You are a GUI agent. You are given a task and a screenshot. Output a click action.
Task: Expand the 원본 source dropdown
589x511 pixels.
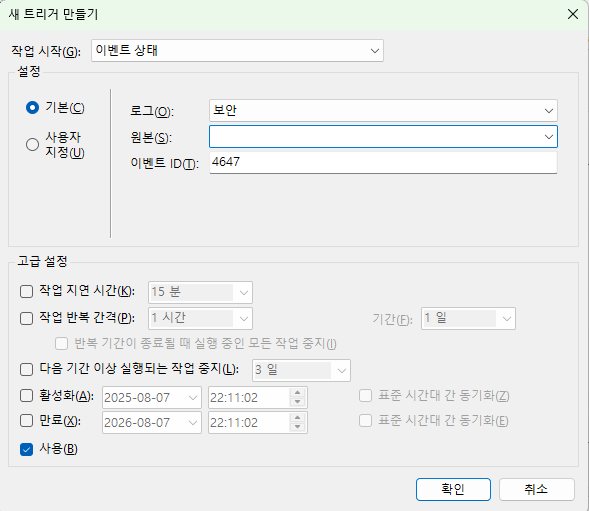548,137
